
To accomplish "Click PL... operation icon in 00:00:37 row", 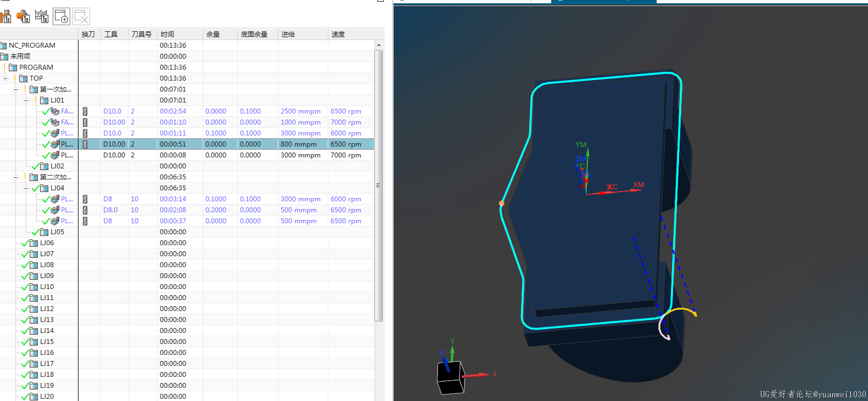I will pyautogui.click(x=55, y=221).
